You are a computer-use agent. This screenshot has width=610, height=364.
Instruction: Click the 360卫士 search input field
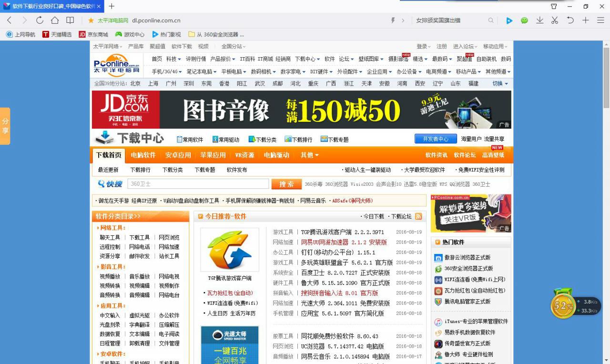pos(198,184)
